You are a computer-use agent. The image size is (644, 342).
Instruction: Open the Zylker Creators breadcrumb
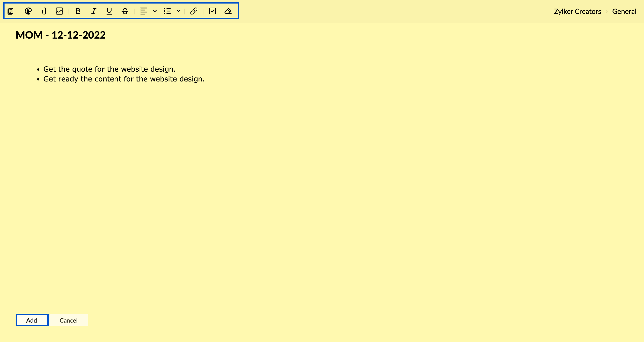(577, 12)
